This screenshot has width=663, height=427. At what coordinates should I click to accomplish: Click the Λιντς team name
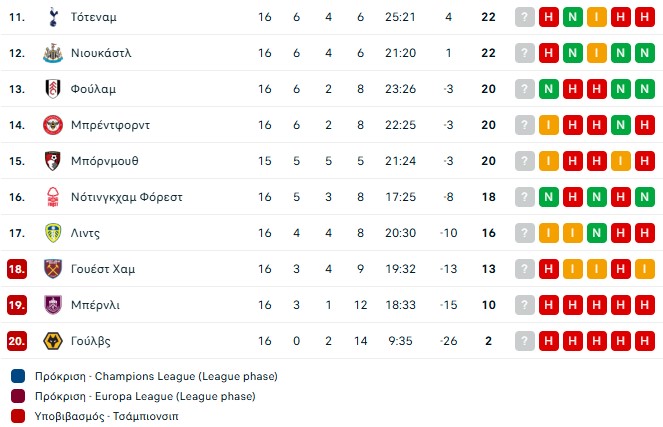click(85, 233)
